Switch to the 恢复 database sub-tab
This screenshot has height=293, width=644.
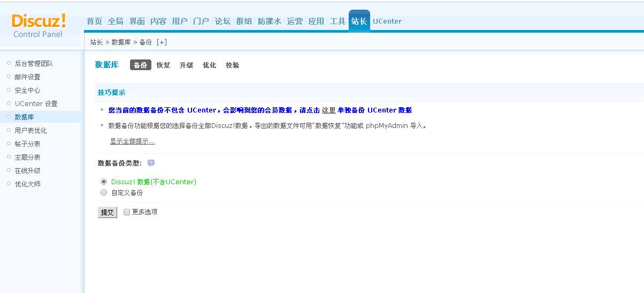[x=163, y=65]
